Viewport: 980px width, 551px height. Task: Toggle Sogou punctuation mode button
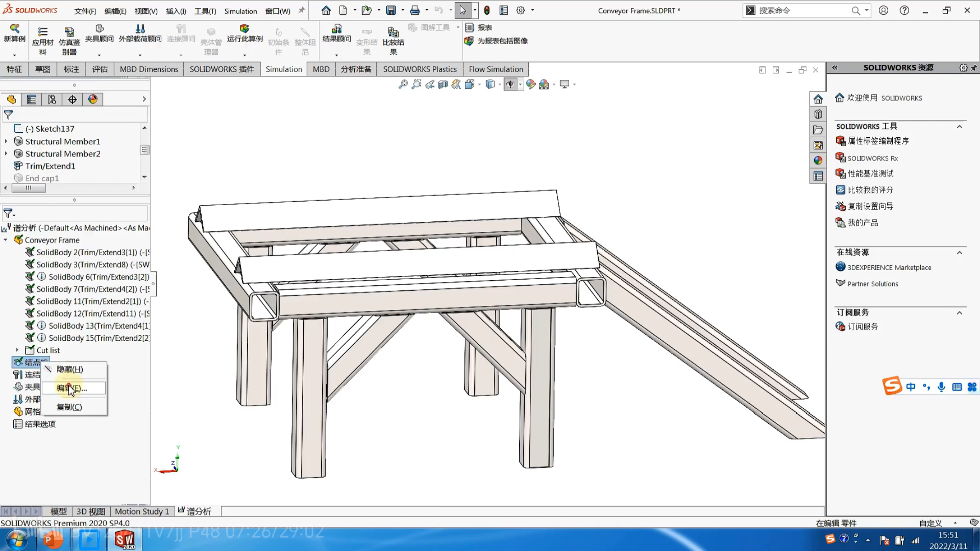[x=926, y=387]
